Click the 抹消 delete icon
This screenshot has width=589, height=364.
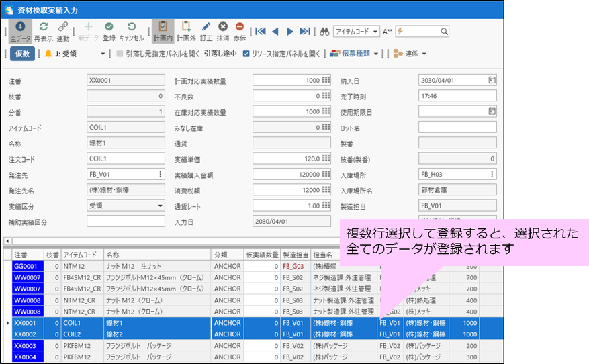223,32
